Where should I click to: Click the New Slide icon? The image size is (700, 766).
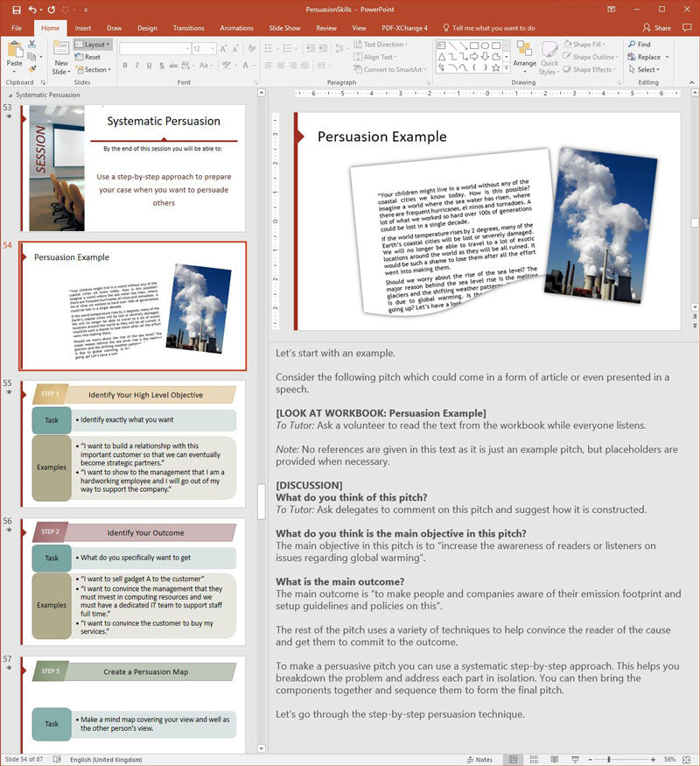click(61, 48)
